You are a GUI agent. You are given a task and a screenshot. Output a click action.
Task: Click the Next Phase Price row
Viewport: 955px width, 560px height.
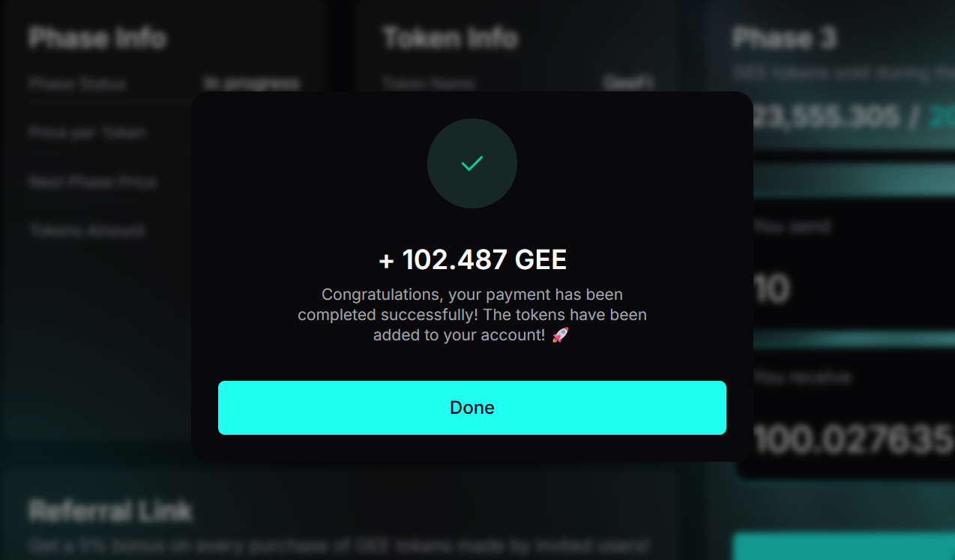[93, 182]
